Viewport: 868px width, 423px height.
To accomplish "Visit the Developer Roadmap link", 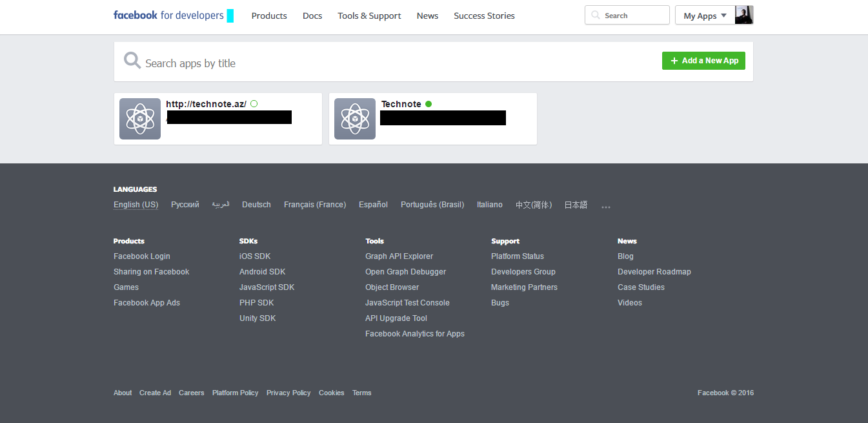I will [x=654, y=272].
